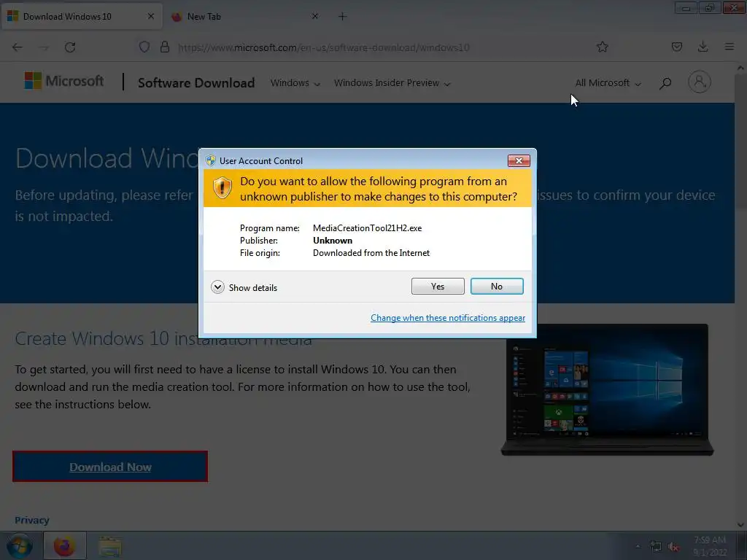The image size is (747, 560).
Task: Close the User Account Control dialog
Action: 519,161
